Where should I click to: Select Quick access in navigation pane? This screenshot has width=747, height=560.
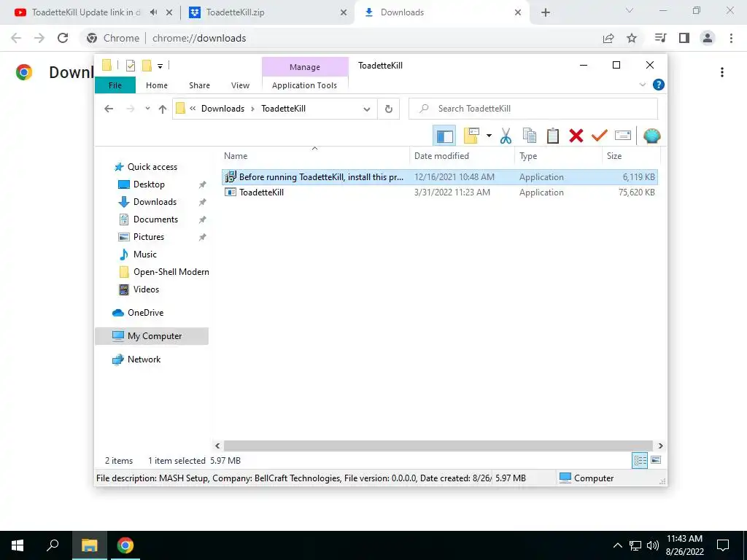[x=152, y=167]
